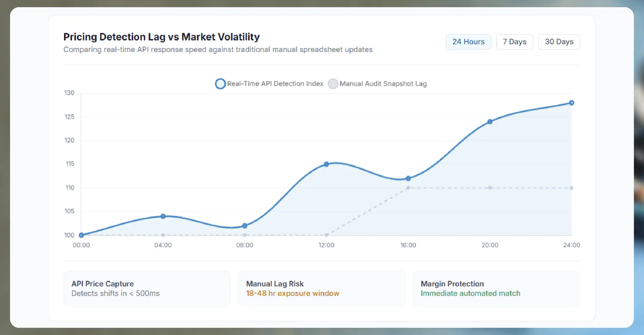
Task: Click the gray manual lag point at 24:00
Action: (572, 188)
